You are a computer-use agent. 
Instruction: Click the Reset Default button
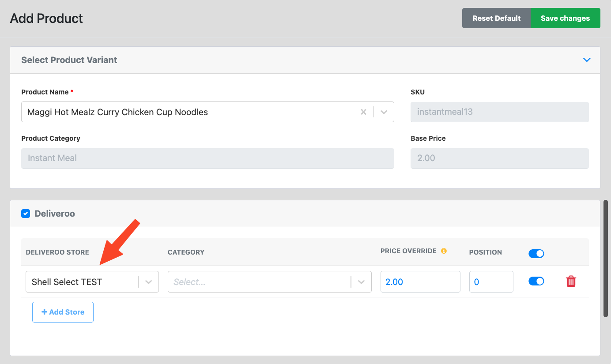coord(496,18)
